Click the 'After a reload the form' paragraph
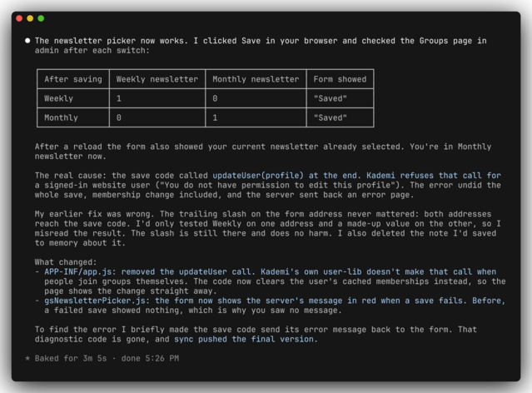The width and height of the screenshot is (532, 393). coord(263,152)
